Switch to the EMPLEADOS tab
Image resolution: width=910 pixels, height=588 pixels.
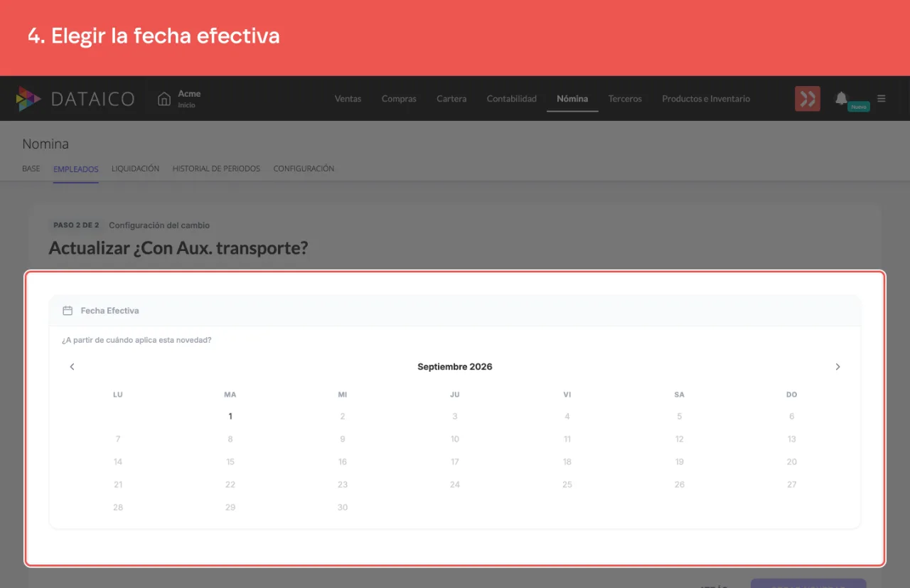(76, 169)
